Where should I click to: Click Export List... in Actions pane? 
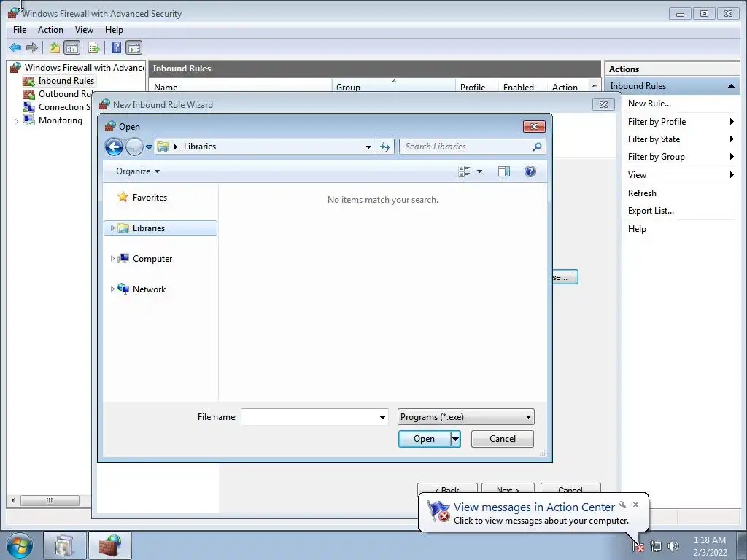click(x=651, y=211)
